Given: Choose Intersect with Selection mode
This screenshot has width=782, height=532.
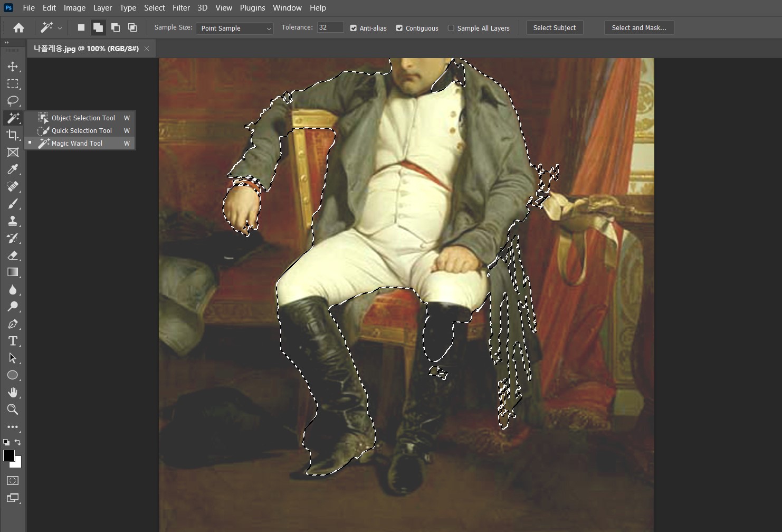Looking at the screenshot, I should click(132, 27).
